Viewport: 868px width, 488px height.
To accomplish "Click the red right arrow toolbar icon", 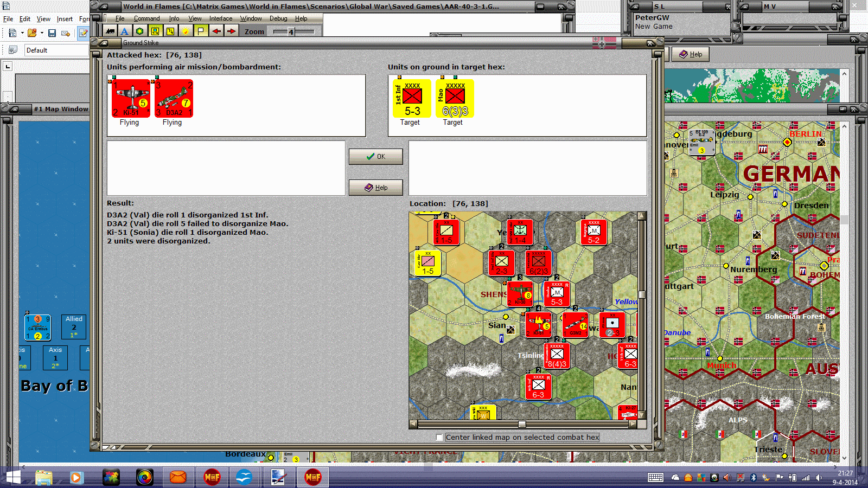I will tap(232, 31).
